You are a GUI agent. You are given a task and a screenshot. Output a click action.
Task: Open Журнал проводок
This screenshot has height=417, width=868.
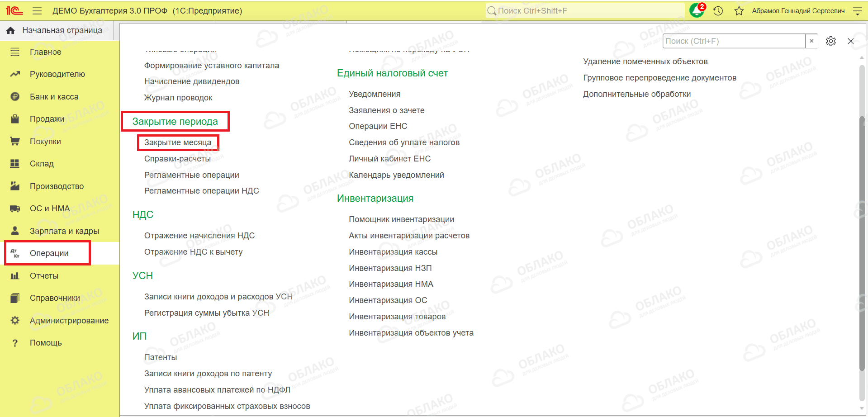click(178, 98)
